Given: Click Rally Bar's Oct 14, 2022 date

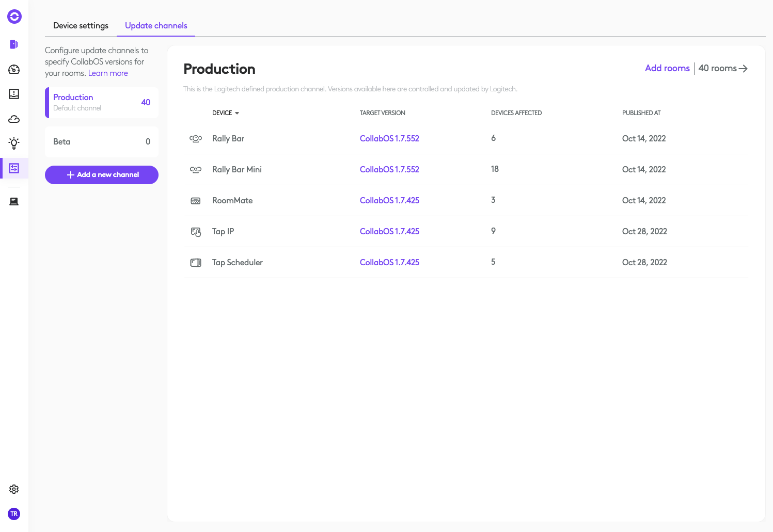Looking at the screenshot, I should (x=644, y=138).
